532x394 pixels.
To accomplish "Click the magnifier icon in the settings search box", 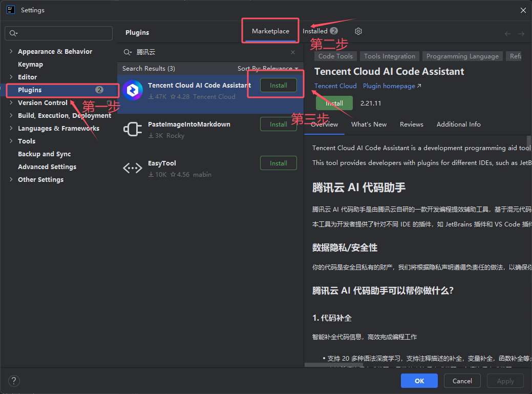I will click(14, 33).
